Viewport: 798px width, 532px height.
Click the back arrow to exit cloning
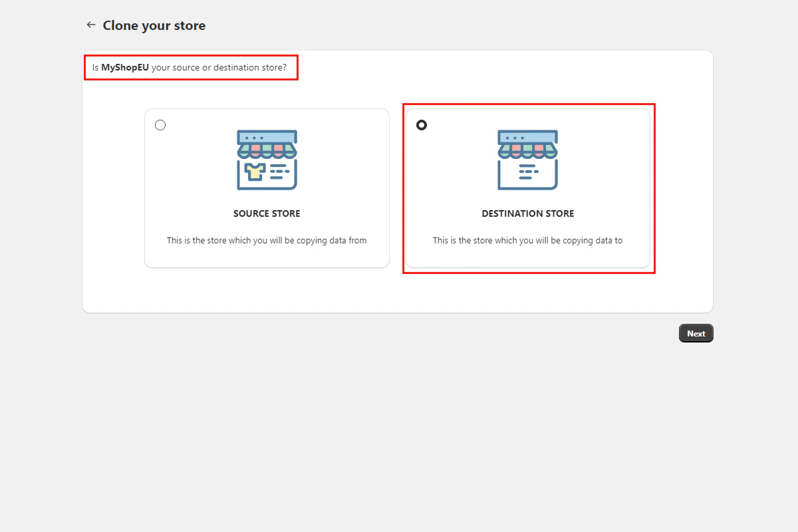(x=91, y=25)
